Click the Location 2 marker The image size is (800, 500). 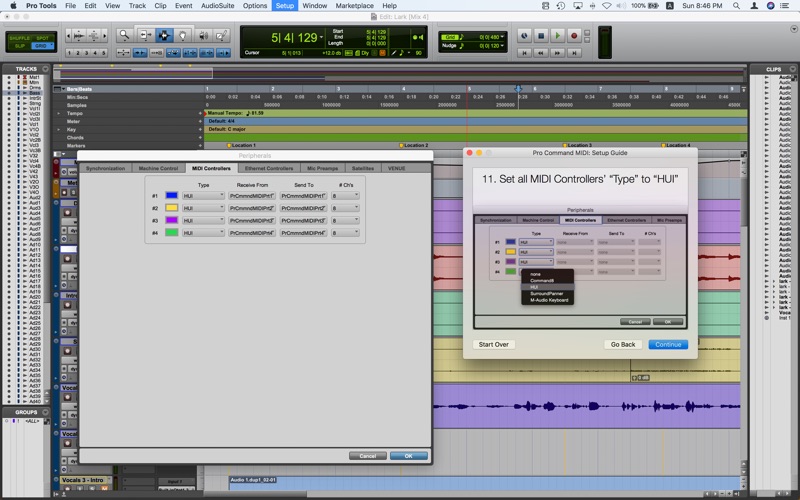point(414,145)
